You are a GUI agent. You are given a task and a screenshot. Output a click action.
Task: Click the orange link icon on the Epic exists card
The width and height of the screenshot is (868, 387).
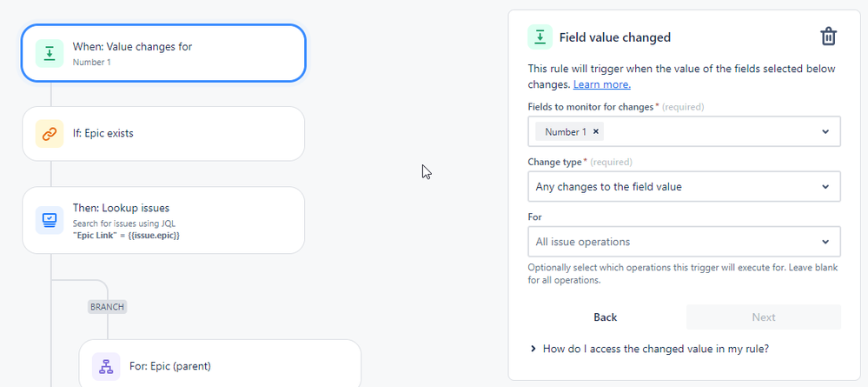[x=50, y=134]
